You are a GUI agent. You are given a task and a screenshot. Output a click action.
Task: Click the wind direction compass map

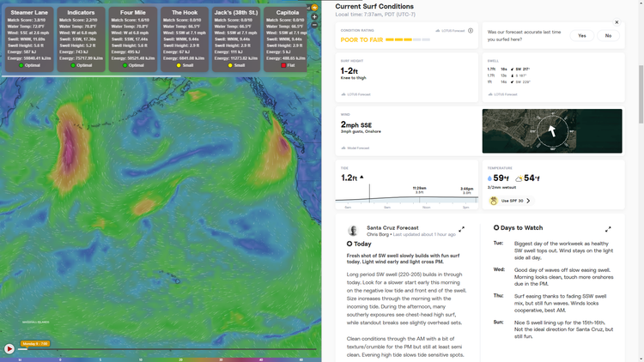point(552,131)
